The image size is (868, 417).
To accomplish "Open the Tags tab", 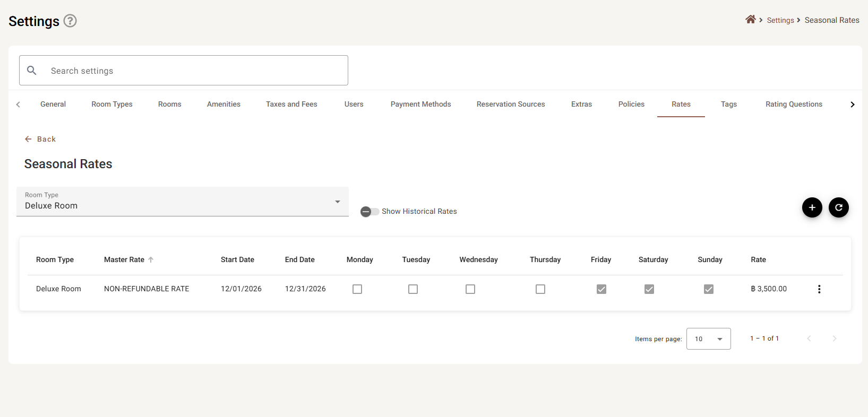I will (x=729, y=104).
